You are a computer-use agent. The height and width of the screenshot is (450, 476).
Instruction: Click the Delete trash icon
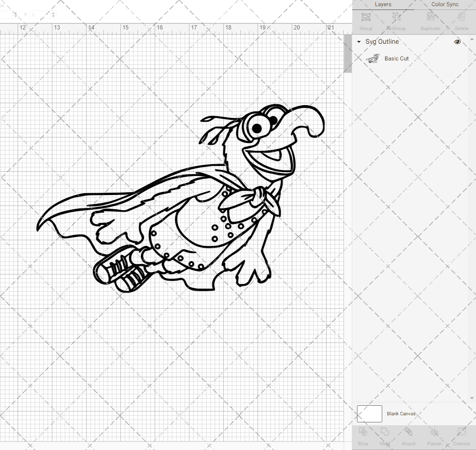(462, 17)
